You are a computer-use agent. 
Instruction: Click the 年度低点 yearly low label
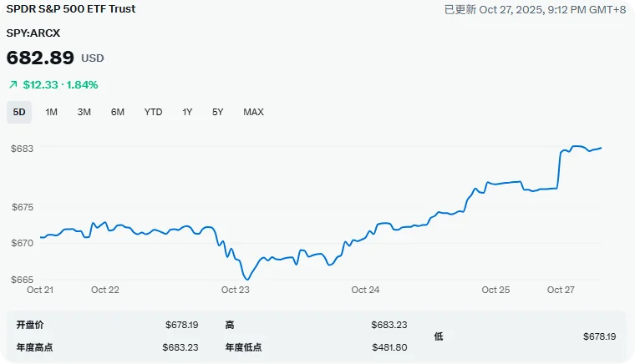click(244, 346)
